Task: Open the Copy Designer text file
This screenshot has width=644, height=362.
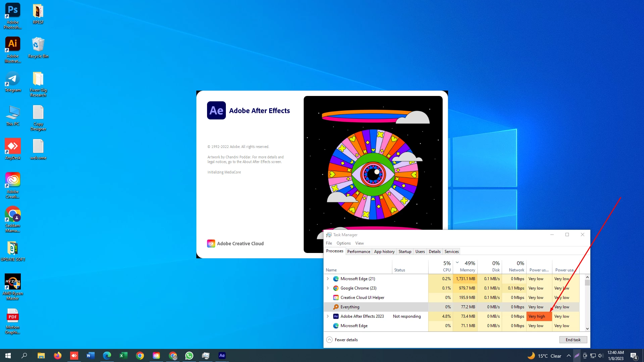Action: click(38, 117)
